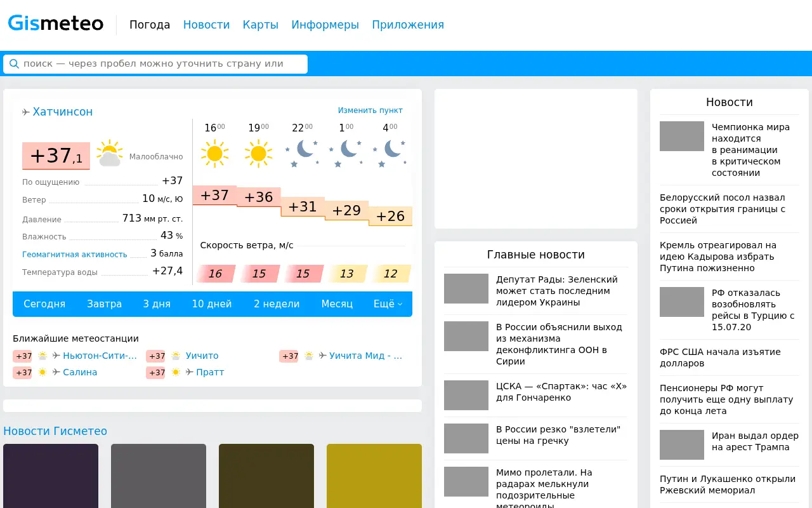812x508 pixels.
Task: Click the partly cloudy icon near +37,1
Action: pos(109,153)
